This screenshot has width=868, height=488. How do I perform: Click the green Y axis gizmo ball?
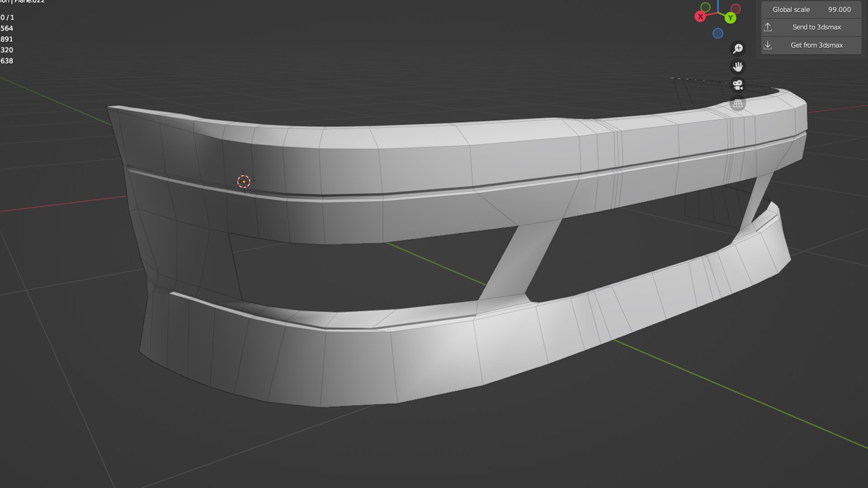tap(730, 18)
